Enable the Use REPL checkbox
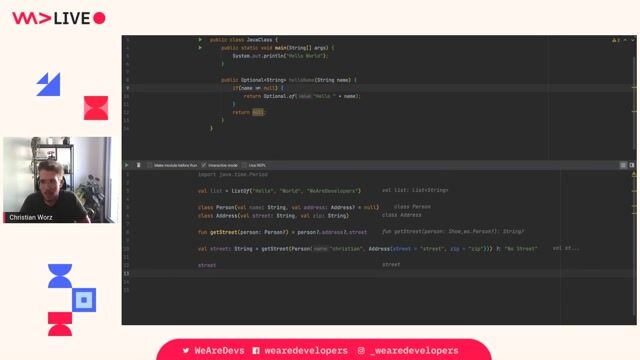Image resolution: width=640 pixels, height=360 pixels. (244, 165)
